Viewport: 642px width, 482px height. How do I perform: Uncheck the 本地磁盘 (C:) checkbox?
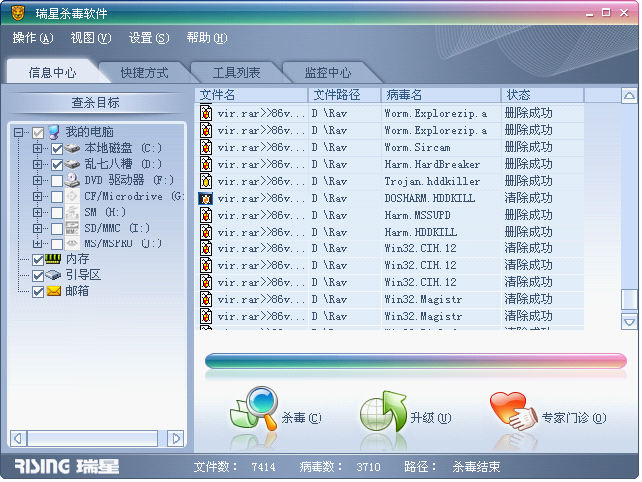coord(57,149)
